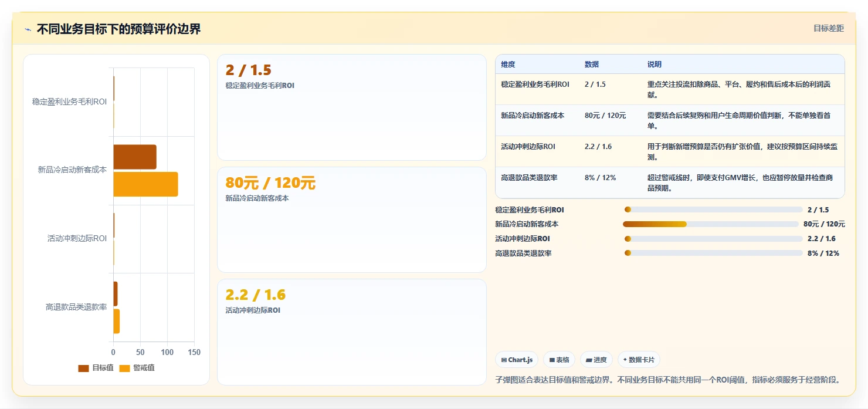This screenshot has height=409, width=868.
Task: Click the 数据卡片 tag chip
Action: tap(639, 360)
